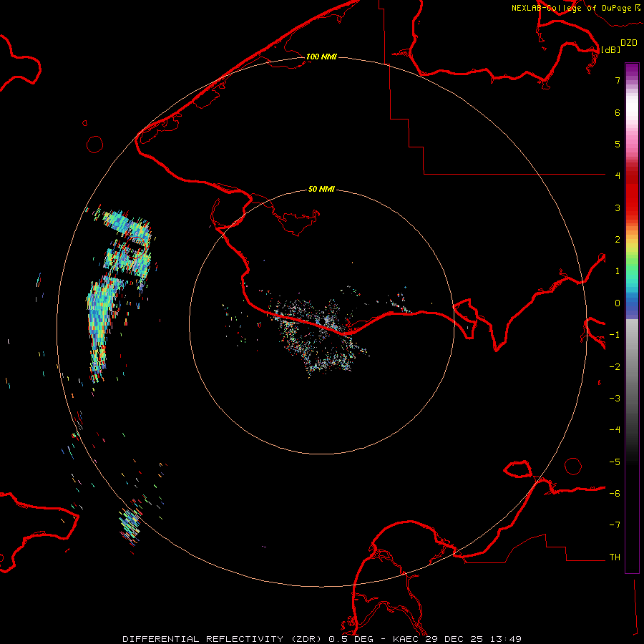Click the DZD product label
Screen dimensions: 644x644
tap(629, 43)
